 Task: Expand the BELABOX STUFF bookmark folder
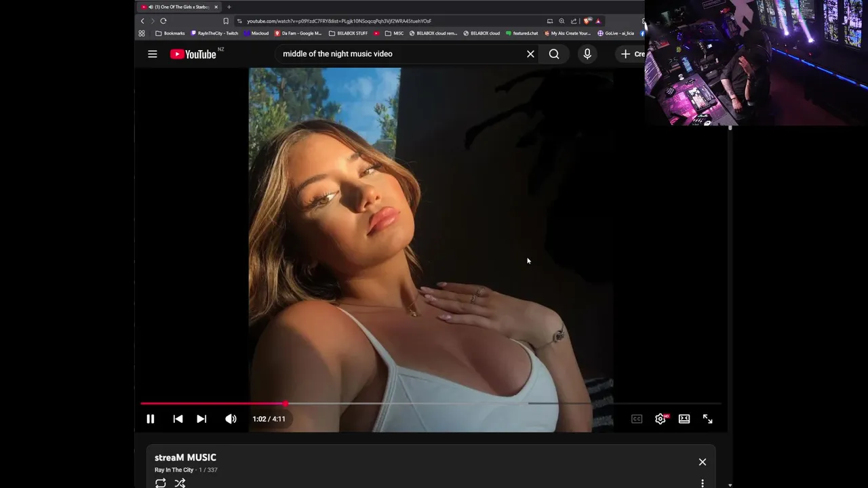(349, 33)
